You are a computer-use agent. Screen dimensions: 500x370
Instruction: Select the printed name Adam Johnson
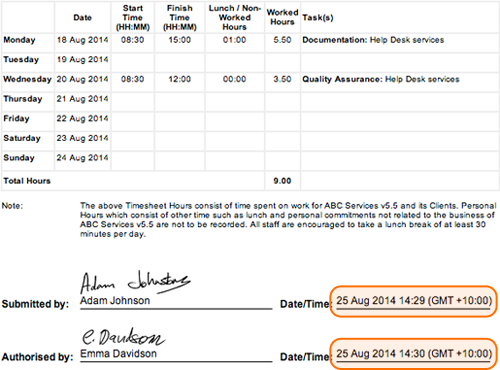click(x=115, y=301)
